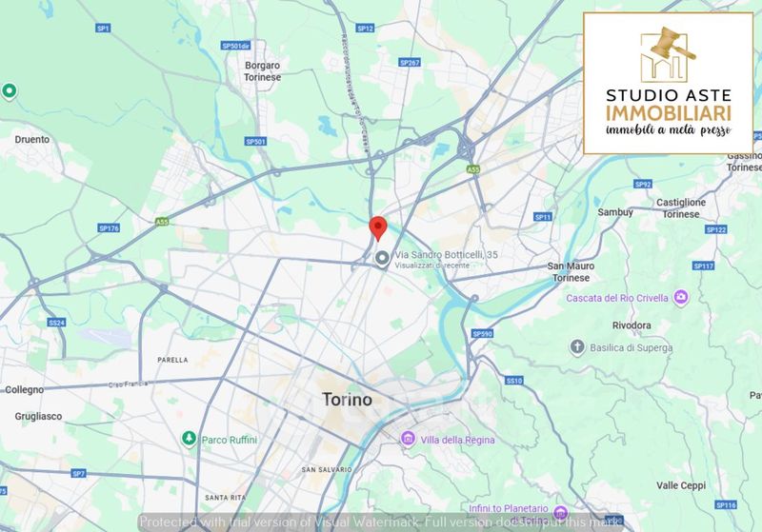Open the Parco Ruffini green park icon
The image size is (762, 532).
(x=189, y=439)
